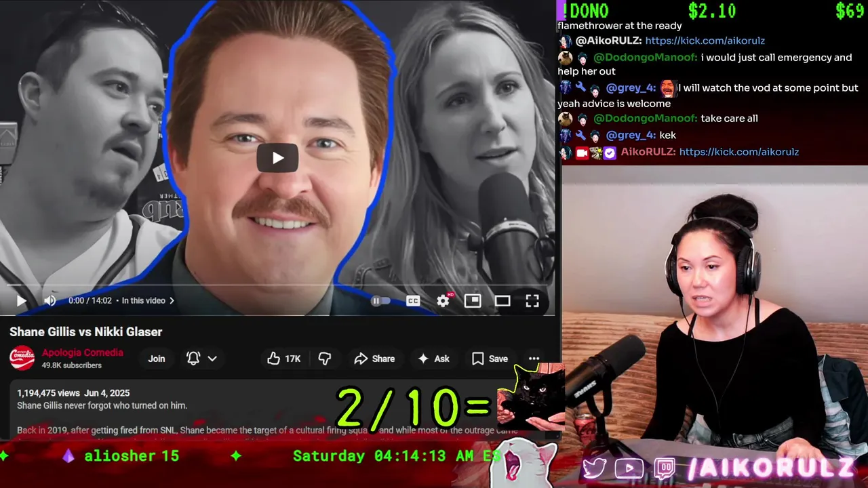Open the three-dot more actions menu

tap(534, 359)
